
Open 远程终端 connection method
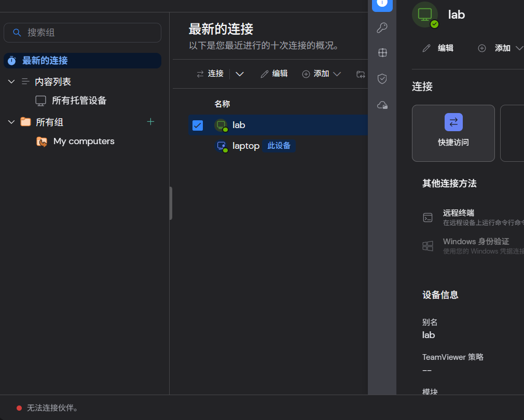pyautogui.click(x=473, y=217)
